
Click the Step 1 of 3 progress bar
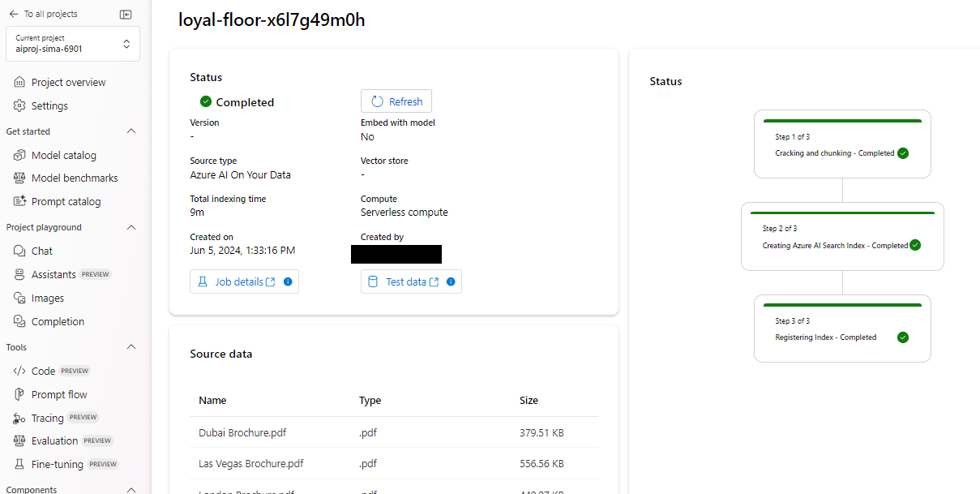[x=842, y=121]
